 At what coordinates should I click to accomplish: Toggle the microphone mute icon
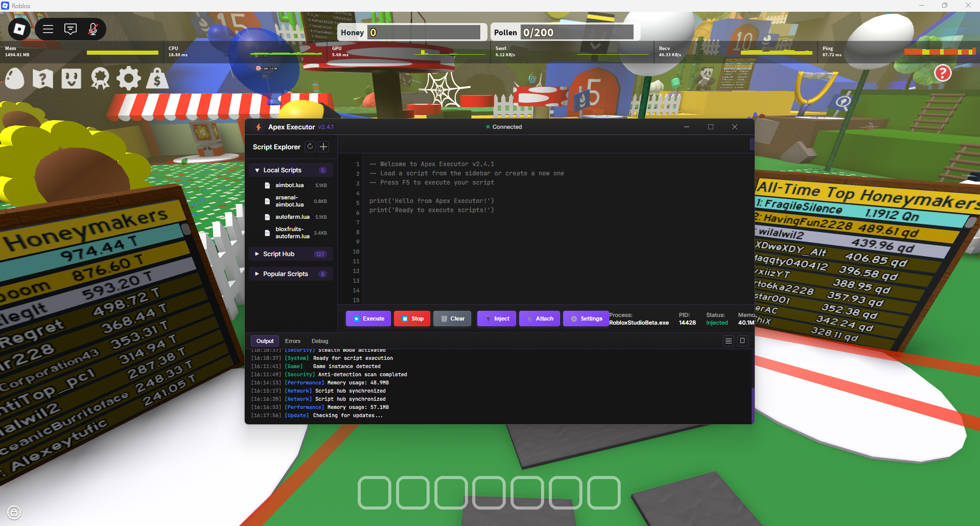(x=92, y=29)
